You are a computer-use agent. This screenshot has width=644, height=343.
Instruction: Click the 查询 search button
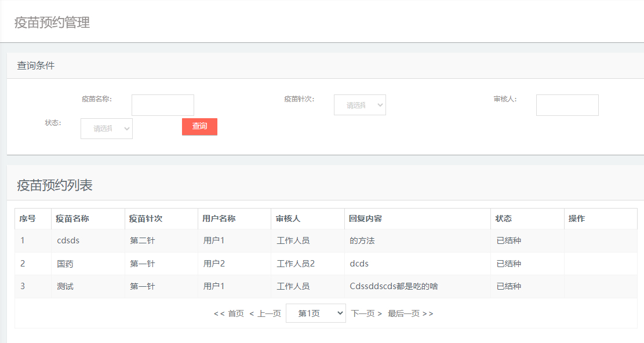[x=199, y=126]
